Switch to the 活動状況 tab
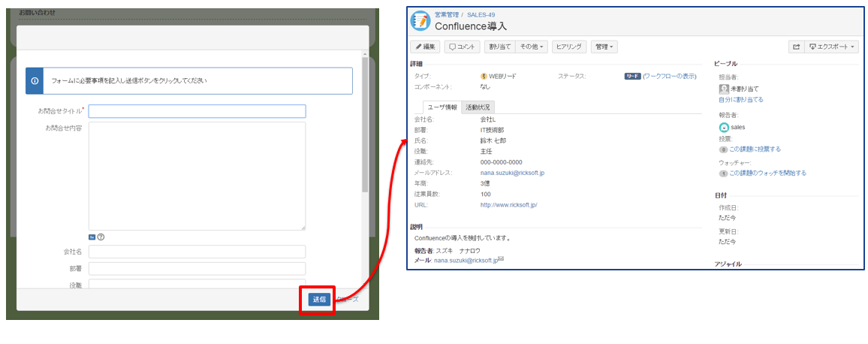 [478, 107]
